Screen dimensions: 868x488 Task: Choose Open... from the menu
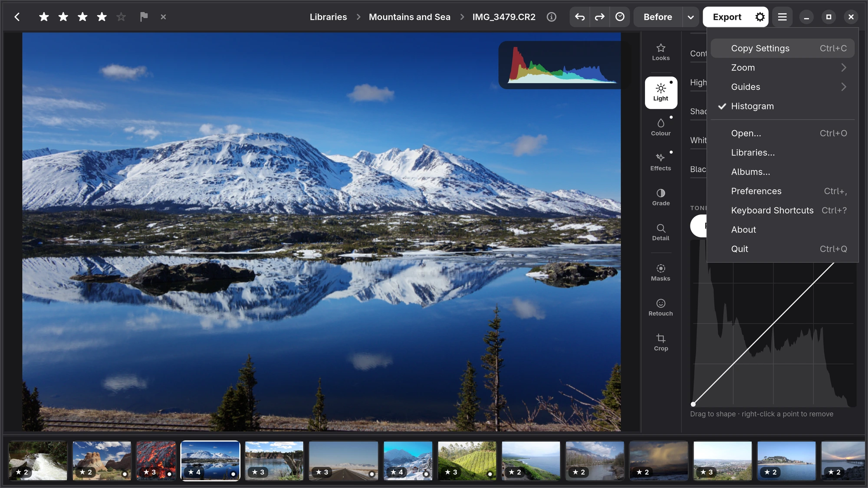click(x=783, y=133)
